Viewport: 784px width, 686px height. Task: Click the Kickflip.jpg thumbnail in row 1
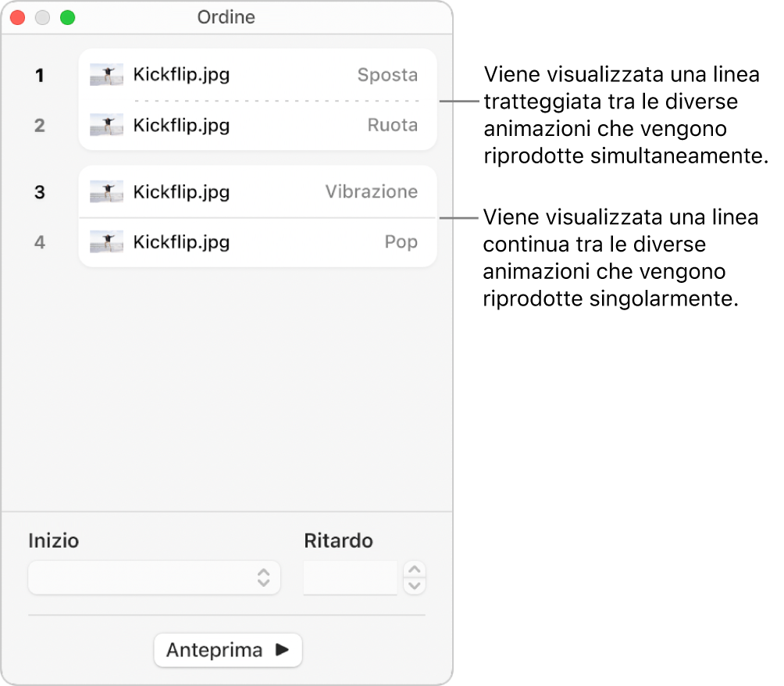(x=106, y=75)
